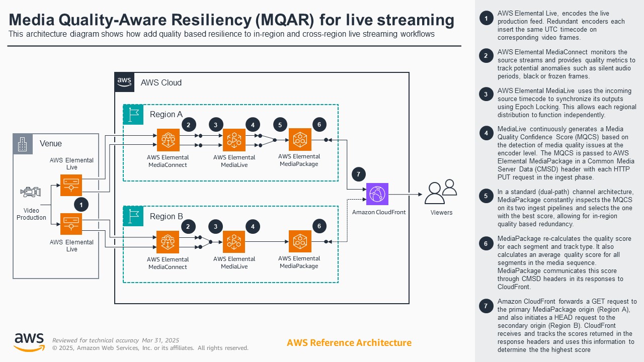The image size is (644, 362).
Task: Select the lower AWS Elemental Live encoder icon
Action: 71,224
